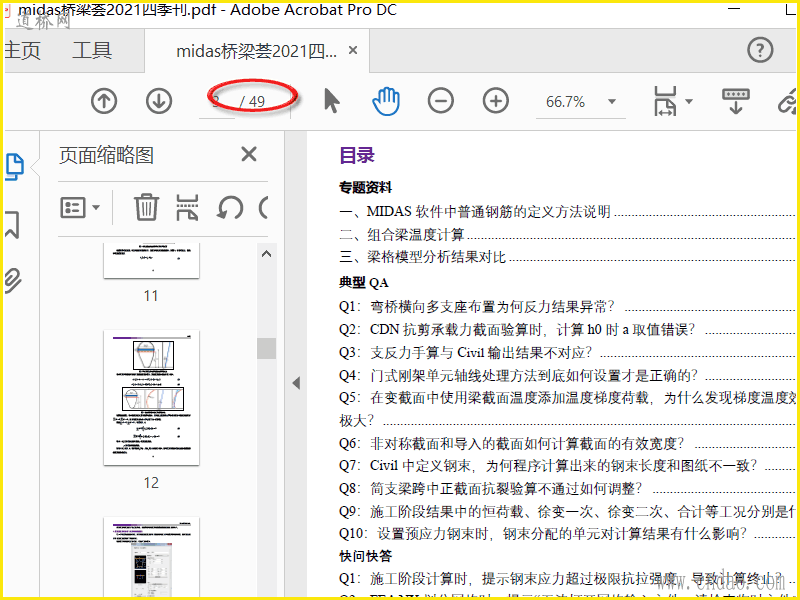Delete selected pages with trash icon

click(146, 207)
